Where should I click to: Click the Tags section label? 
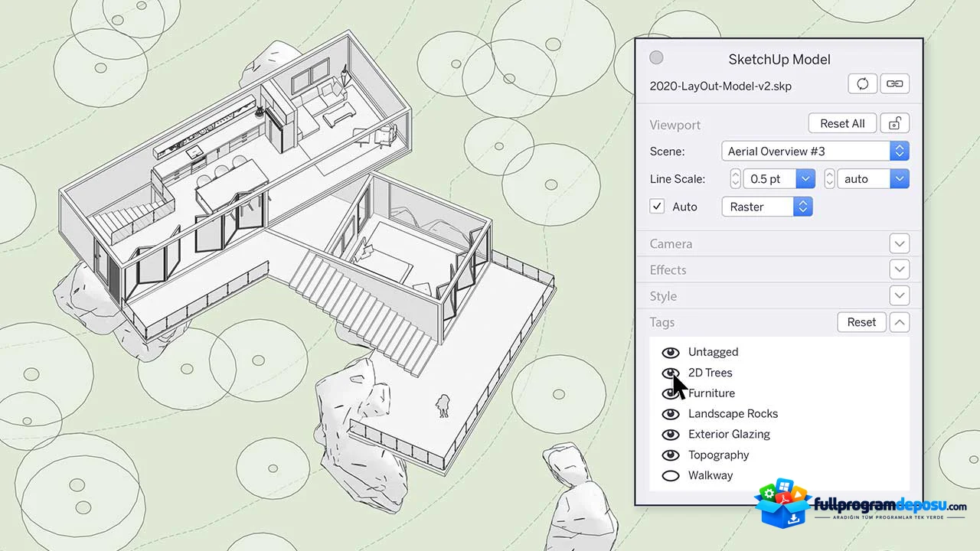[661, 322]
